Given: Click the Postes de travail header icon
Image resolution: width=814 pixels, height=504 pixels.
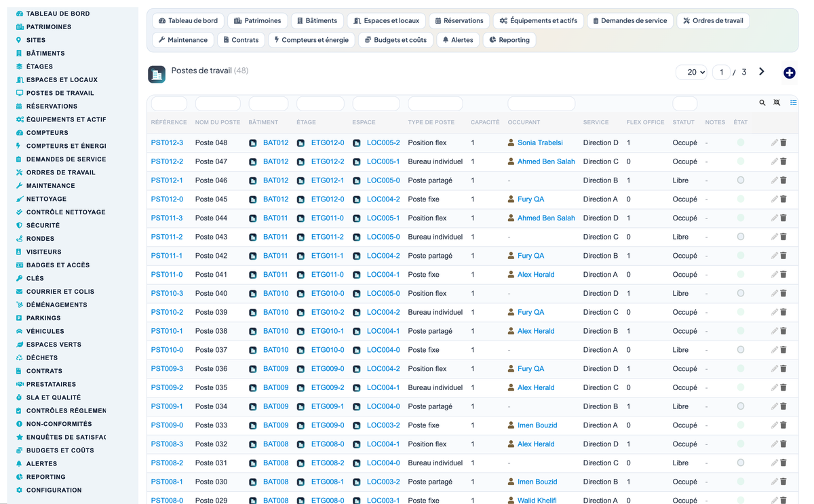Looking at the screenshot, I should (157, 74).
